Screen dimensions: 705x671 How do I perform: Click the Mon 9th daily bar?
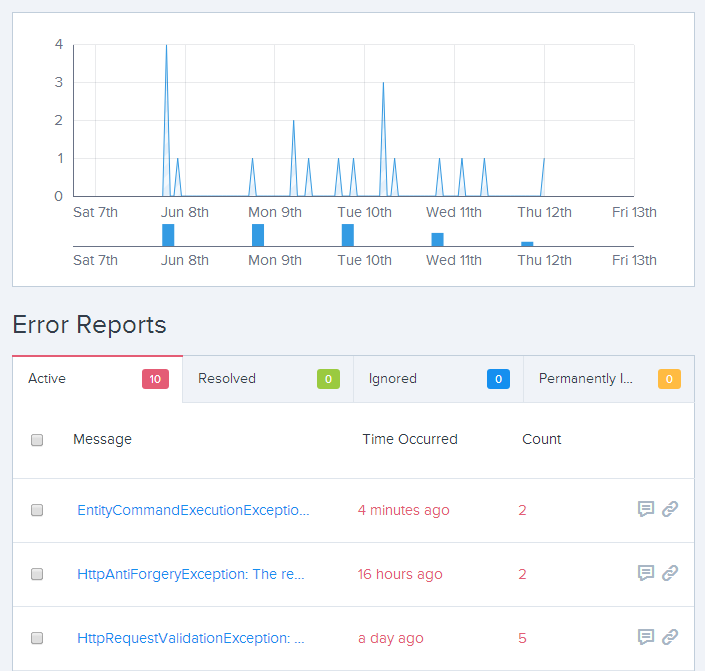pos(258,235)
